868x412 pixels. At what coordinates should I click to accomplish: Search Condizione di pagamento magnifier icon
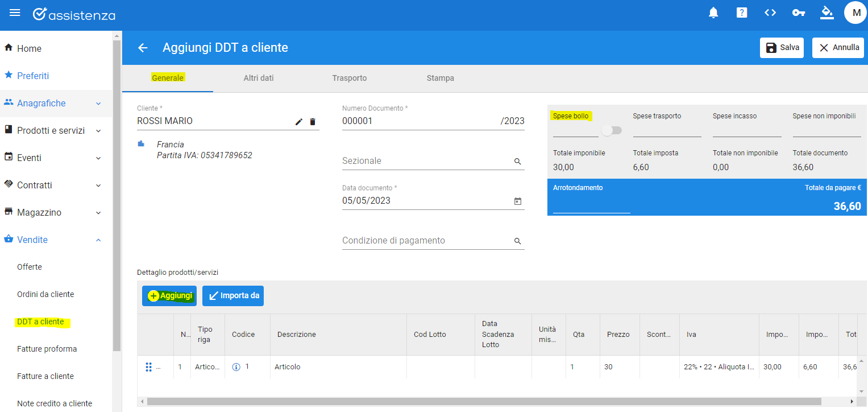[x=518, y=241]
